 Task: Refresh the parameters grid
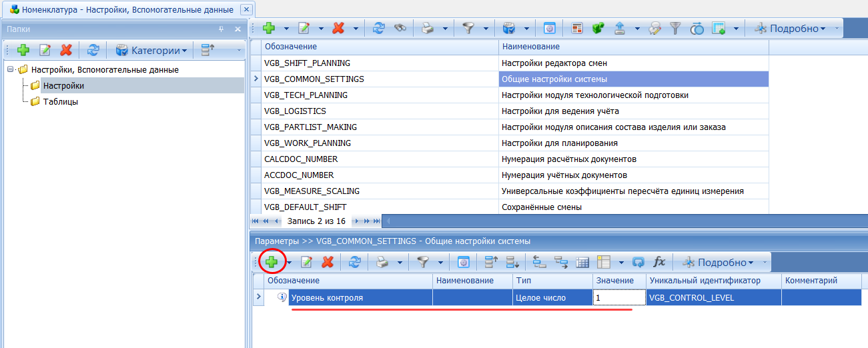355,262
